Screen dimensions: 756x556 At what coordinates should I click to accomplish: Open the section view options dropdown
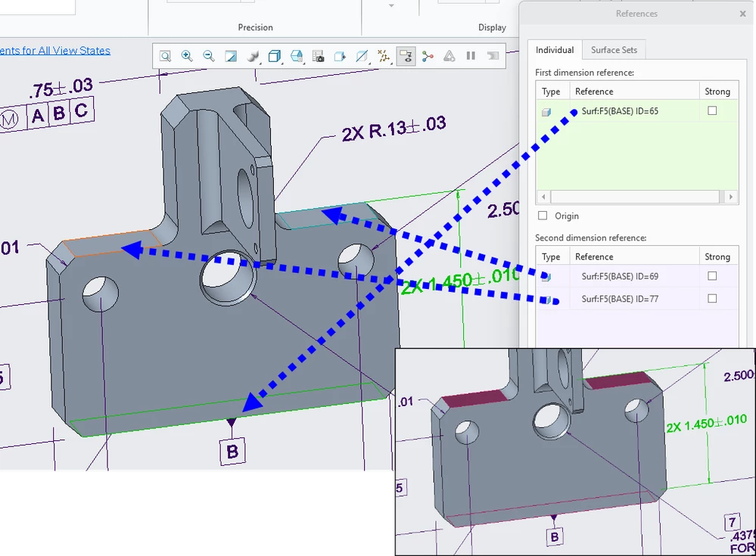pos(362,57)
